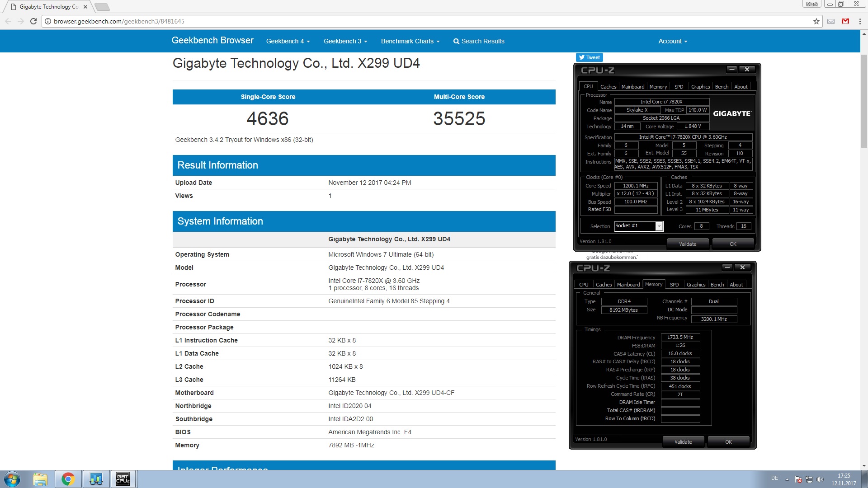
Task: Click the volume speaker tray icon
Action: pyautogui.click(x=820, y=479)
